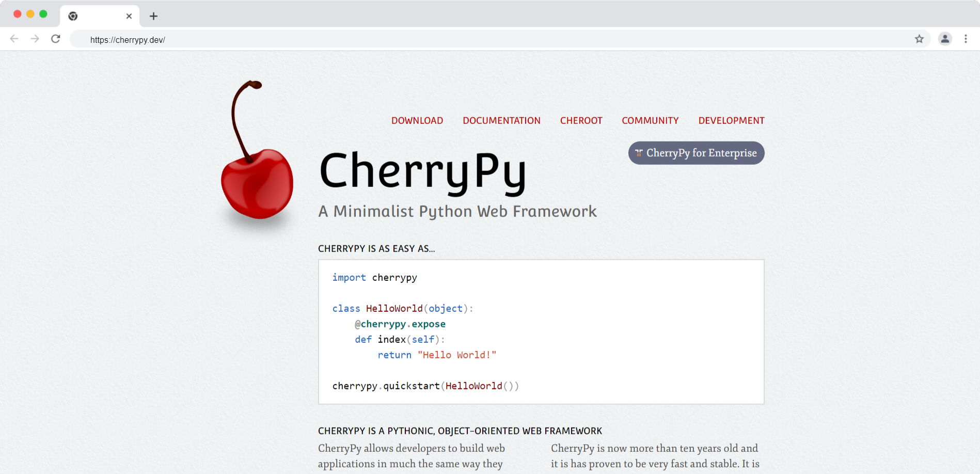The height and width of the screenshot is (474, 980).
Task: Open the COMMUNITY navigation link
Action: coord(650,120)
